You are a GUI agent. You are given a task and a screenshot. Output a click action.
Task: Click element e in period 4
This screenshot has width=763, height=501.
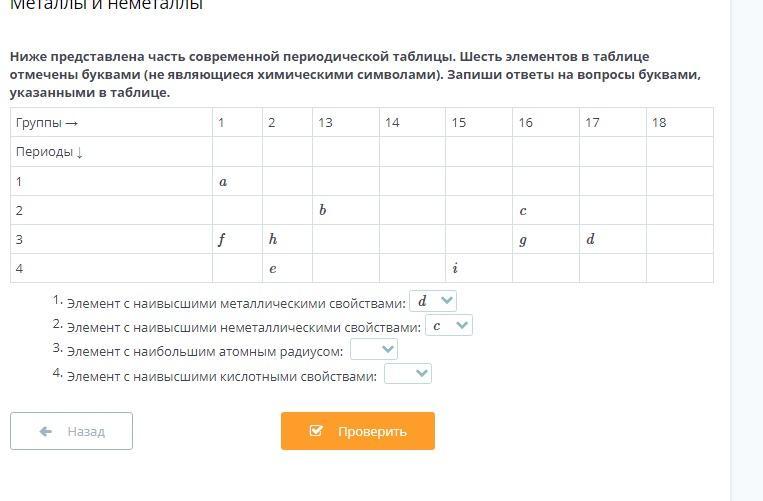(273, 269)
